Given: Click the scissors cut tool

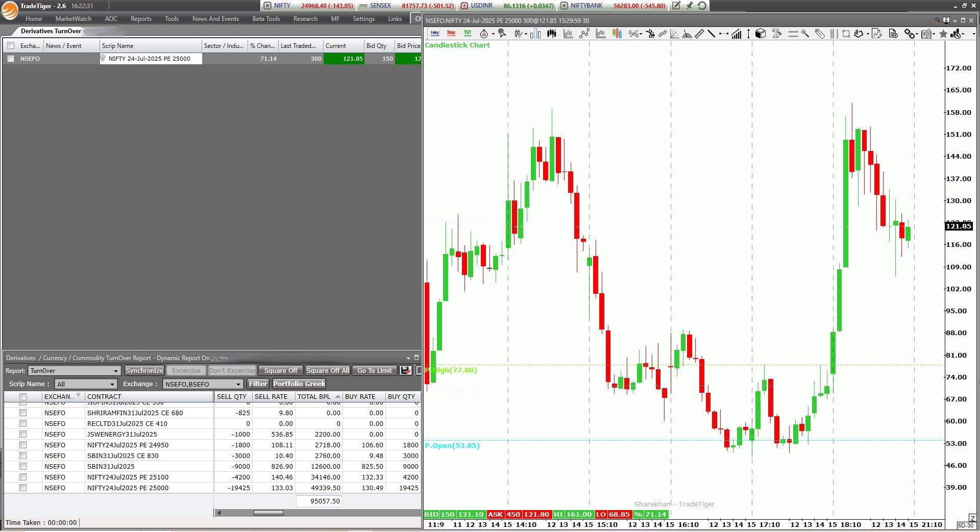Looking at the screenshot, I should [x=633, y=34].
